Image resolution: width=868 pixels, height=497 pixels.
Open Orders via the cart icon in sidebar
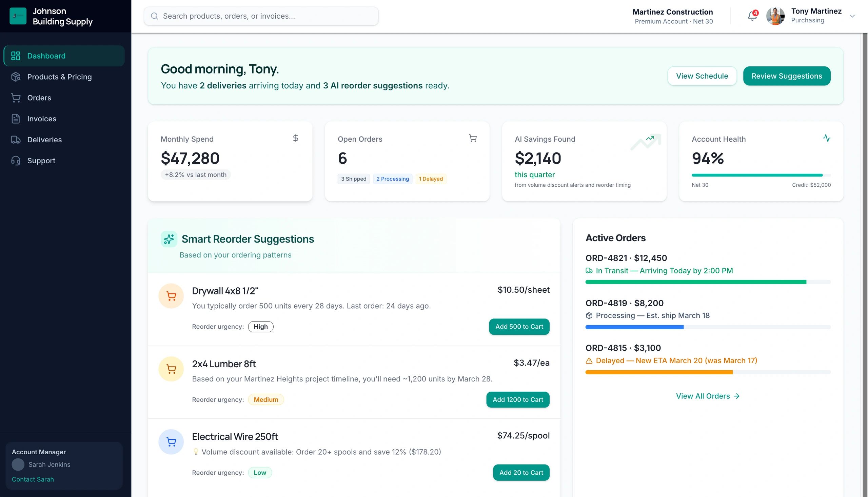pyautogui.click(x=16, y=98)
